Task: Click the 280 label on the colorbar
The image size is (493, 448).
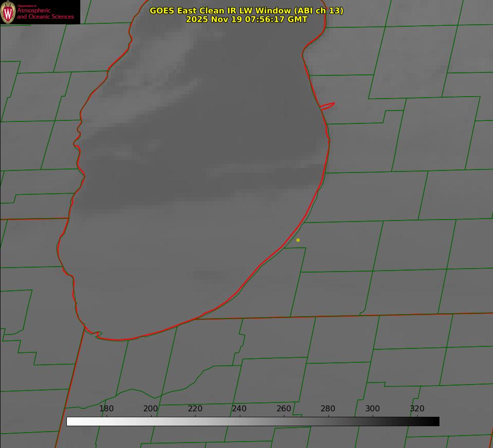Action: tap(328, 409)
